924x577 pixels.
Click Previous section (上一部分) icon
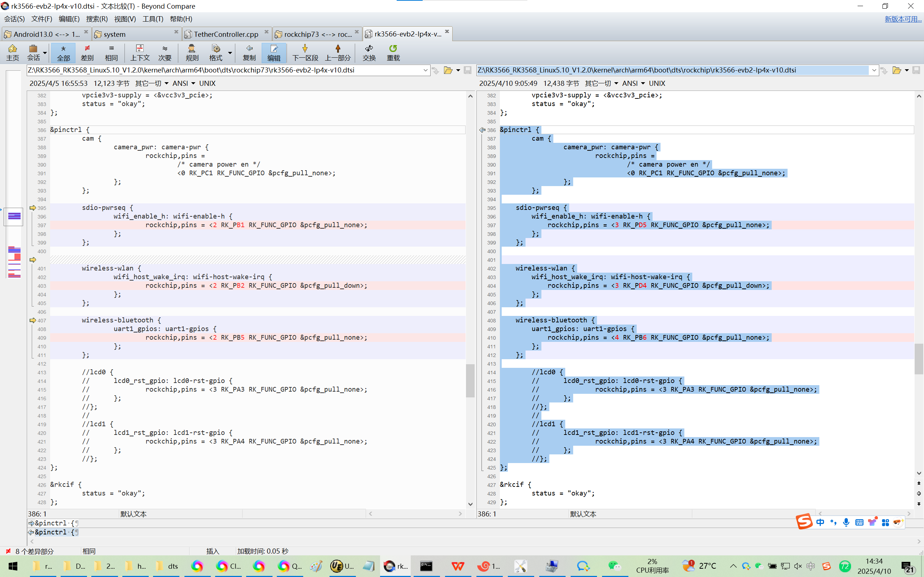coord(337,52)
